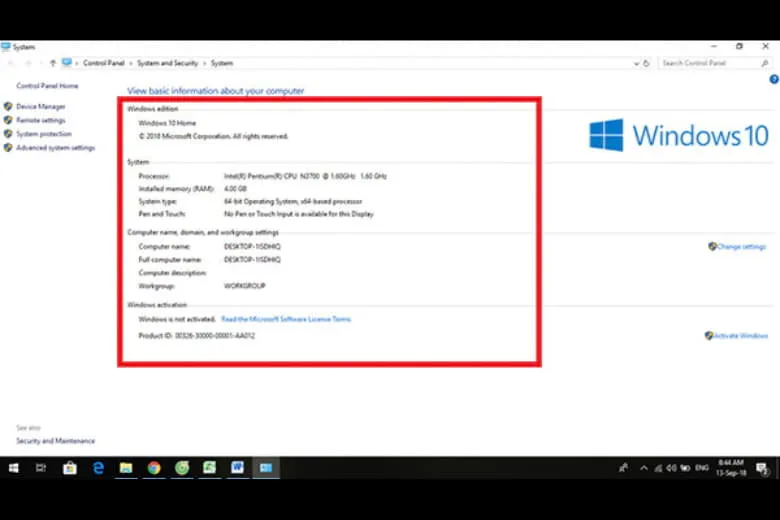Viewport: 780px width, 520px height.
Task: Open Remote settings link
Action: point(40,120)
